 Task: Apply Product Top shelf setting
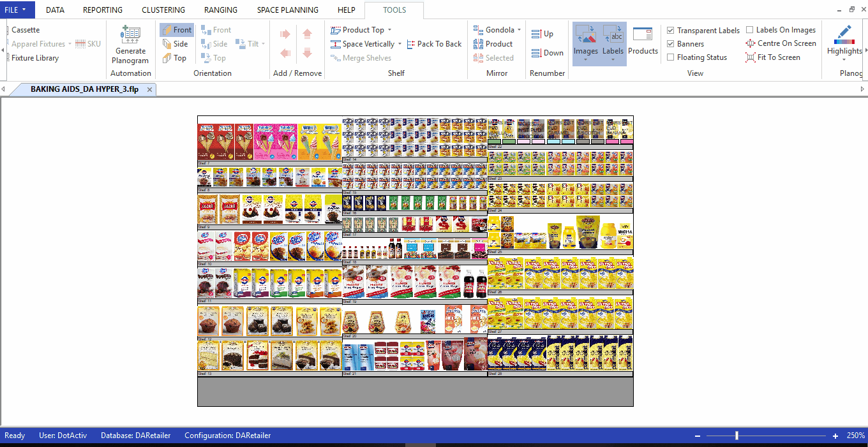pos(357,30)
